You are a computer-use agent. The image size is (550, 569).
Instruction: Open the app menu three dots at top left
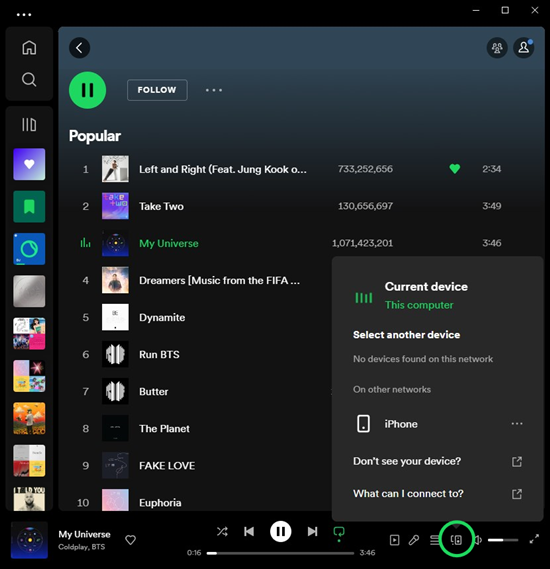[x=24, y=15]
